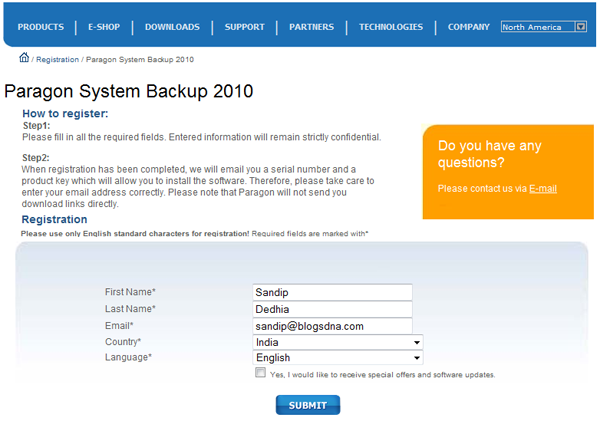Screen dimensions: 600x421
Task: Focus the First Name field containing Sandip
Action: coord(332,292)
